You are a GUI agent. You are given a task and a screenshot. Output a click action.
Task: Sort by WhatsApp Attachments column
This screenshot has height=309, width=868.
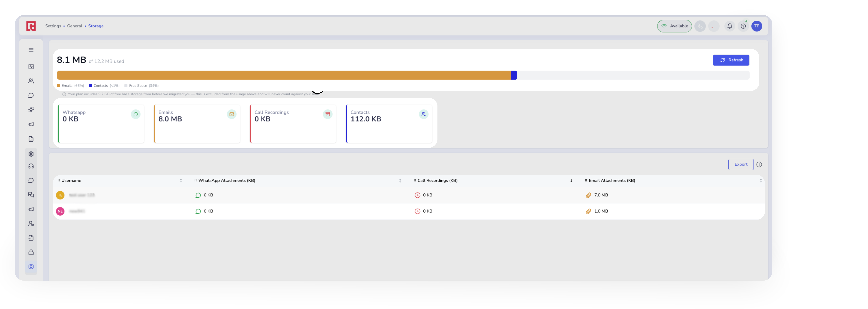click(400, 181)
